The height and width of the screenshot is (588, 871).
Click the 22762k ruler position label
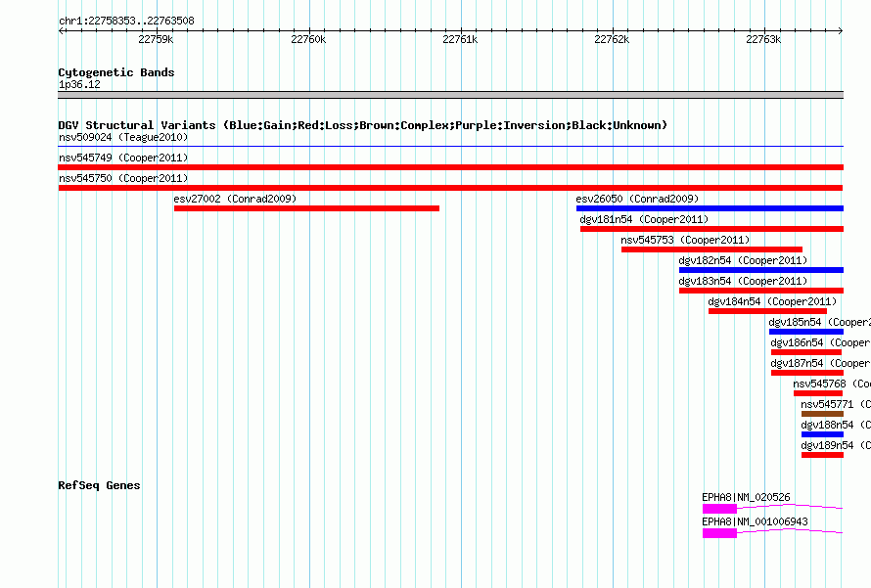(612, 39)
